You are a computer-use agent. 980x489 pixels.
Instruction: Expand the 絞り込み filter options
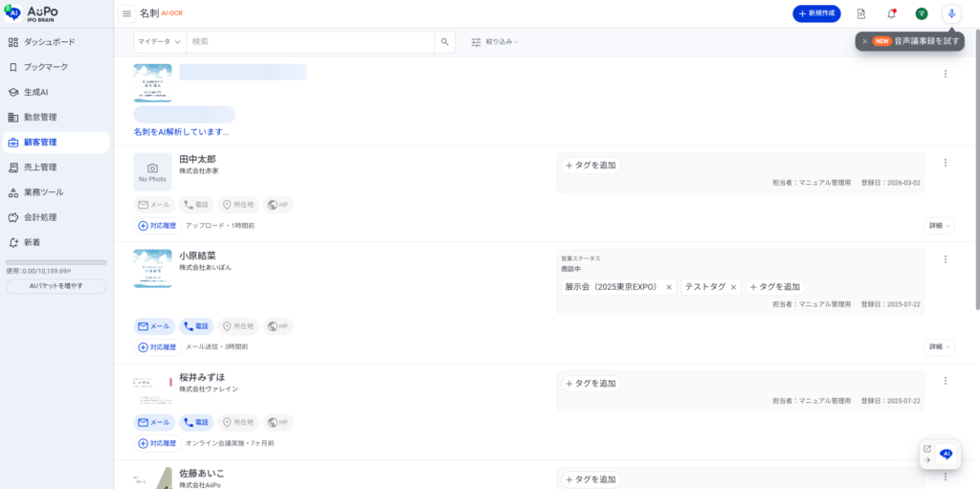(494, 42)
